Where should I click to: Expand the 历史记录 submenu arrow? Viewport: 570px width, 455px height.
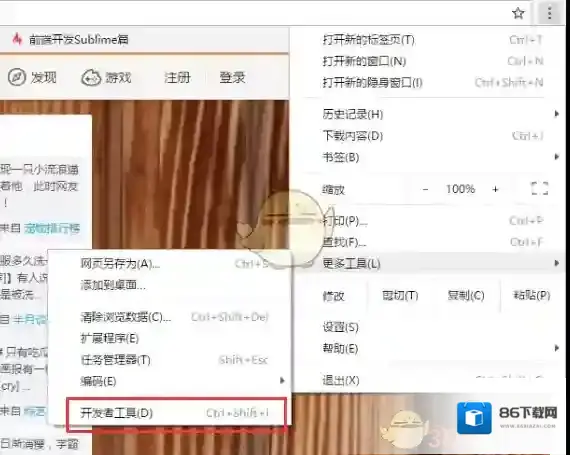[x=556, y=114]
